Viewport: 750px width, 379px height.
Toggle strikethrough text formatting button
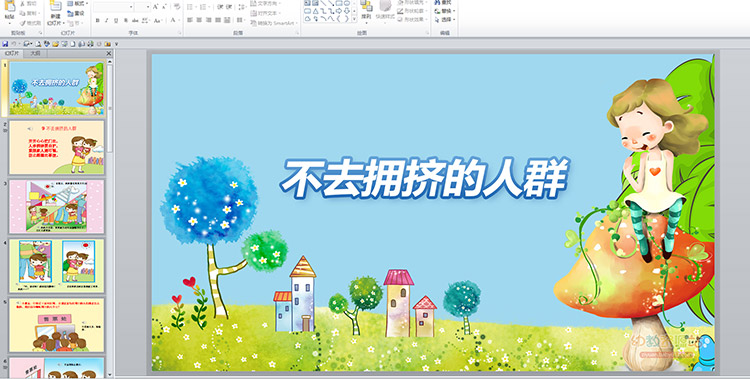tap(135, 21)
